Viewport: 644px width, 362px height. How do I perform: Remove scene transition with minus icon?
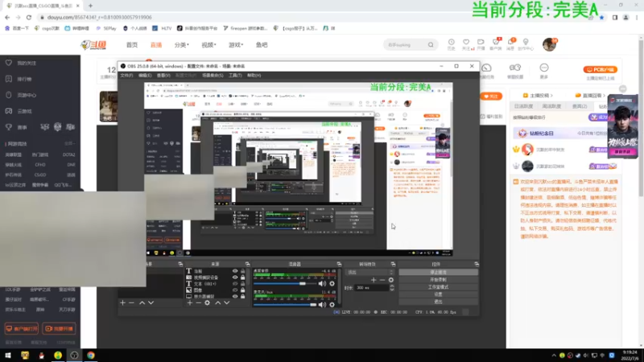click(x=382, y=280)
